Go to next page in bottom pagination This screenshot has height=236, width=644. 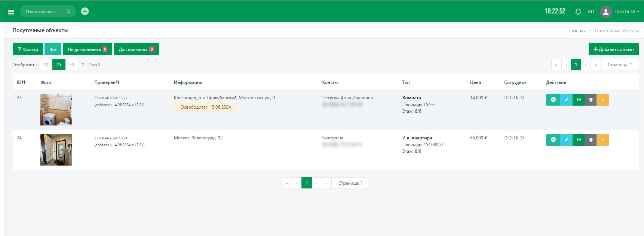(x=316, y=183)
